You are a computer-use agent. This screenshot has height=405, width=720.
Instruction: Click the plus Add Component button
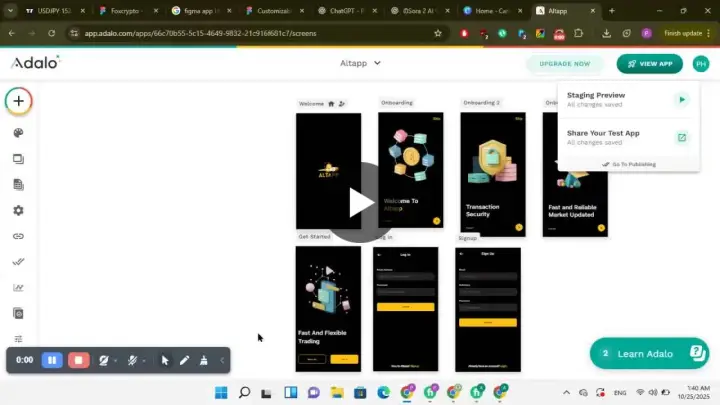tap(18, 101)
